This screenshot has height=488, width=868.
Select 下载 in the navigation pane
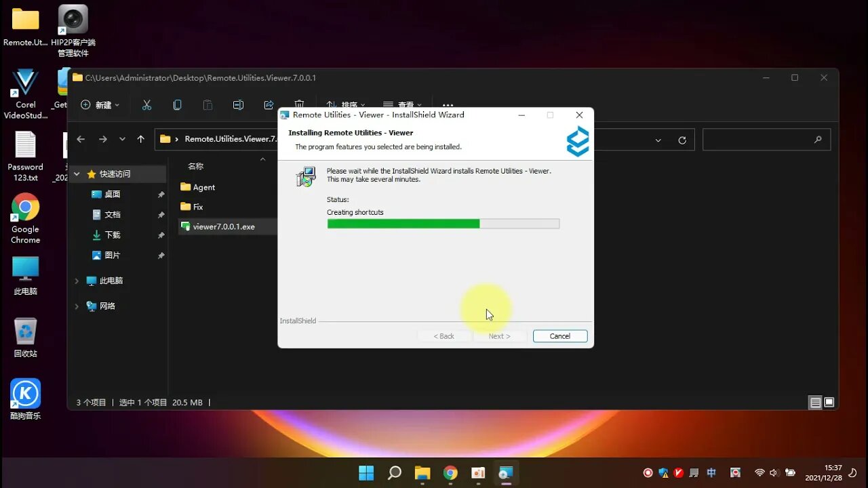click(113, 235)
